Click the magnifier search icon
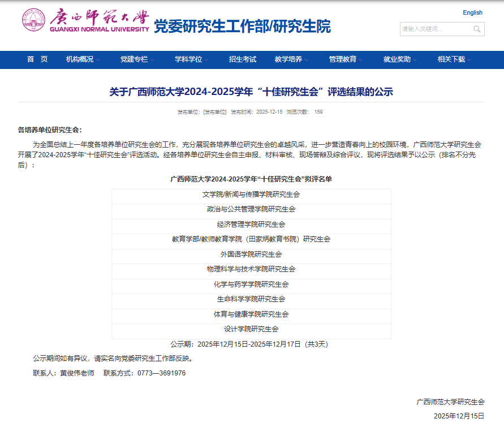The image size is (504, 436). [x=477, y=29]
